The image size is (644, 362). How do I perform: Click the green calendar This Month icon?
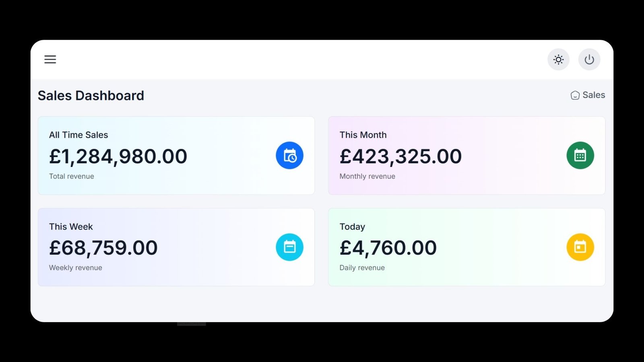[x=580, y=156]
